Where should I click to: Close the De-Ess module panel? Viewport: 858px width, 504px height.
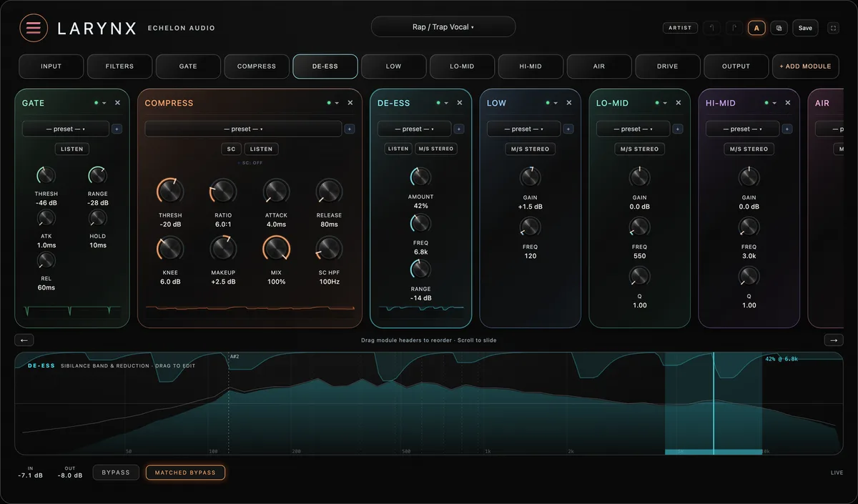point(460,103)
